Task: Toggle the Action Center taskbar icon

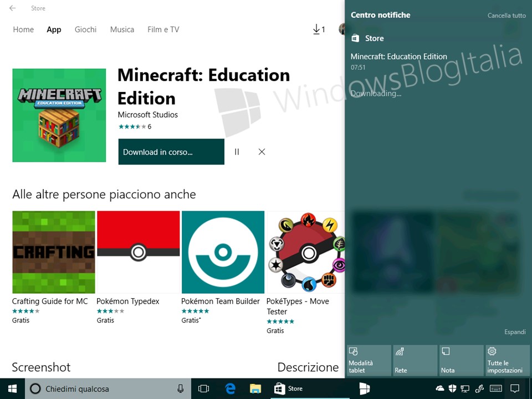Action: tap(515, 388)
